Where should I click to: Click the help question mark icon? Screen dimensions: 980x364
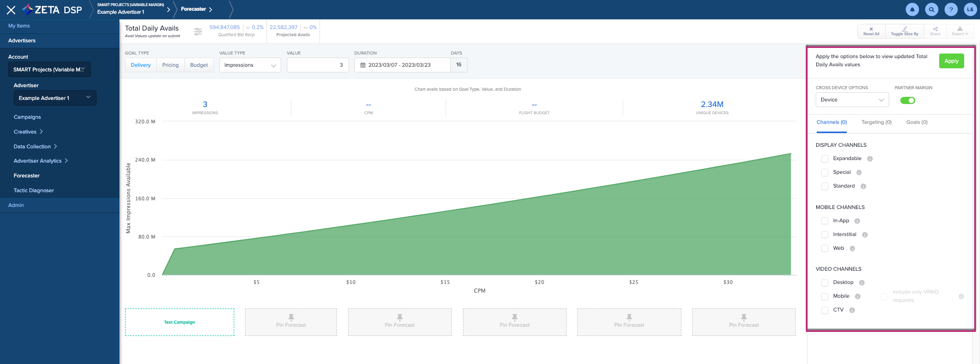[951, 10]
